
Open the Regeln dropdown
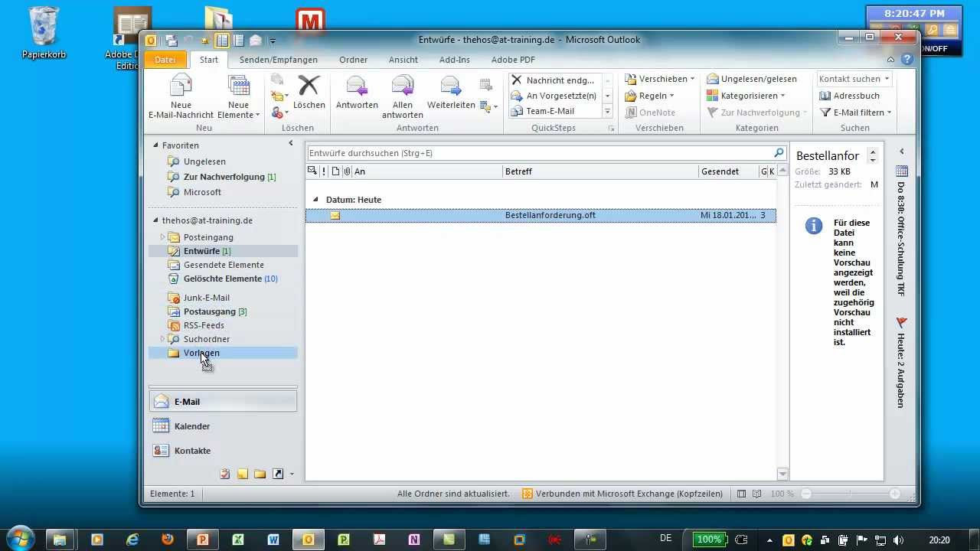point(650,96)
